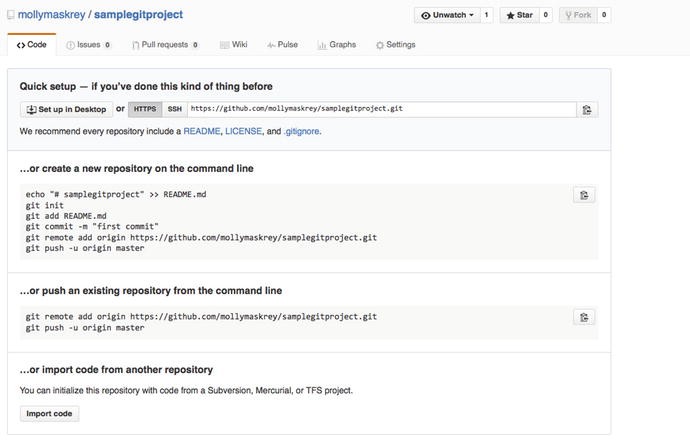
Task: Click the repository URL field
Action: click(382, 109)
